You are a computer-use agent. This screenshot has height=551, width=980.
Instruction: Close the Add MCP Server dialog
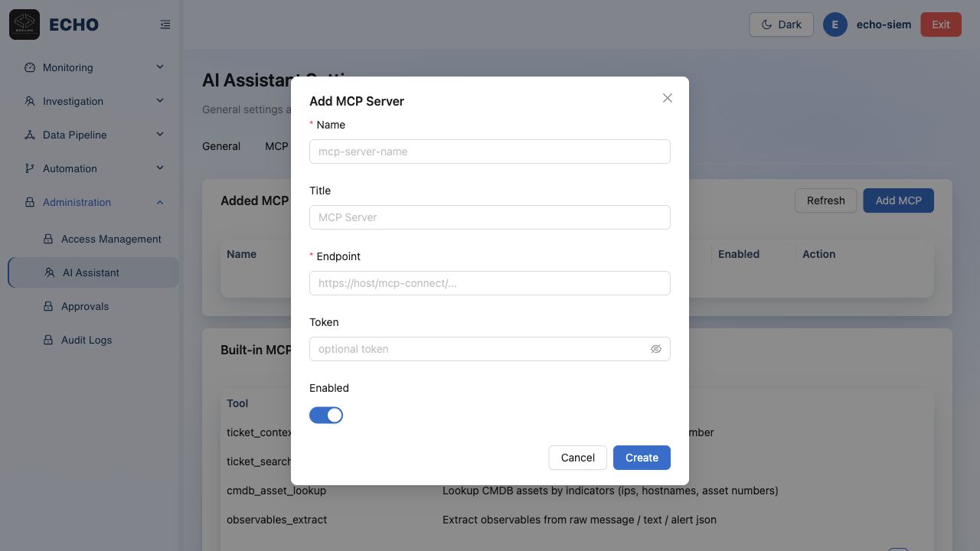click(668, 98)
